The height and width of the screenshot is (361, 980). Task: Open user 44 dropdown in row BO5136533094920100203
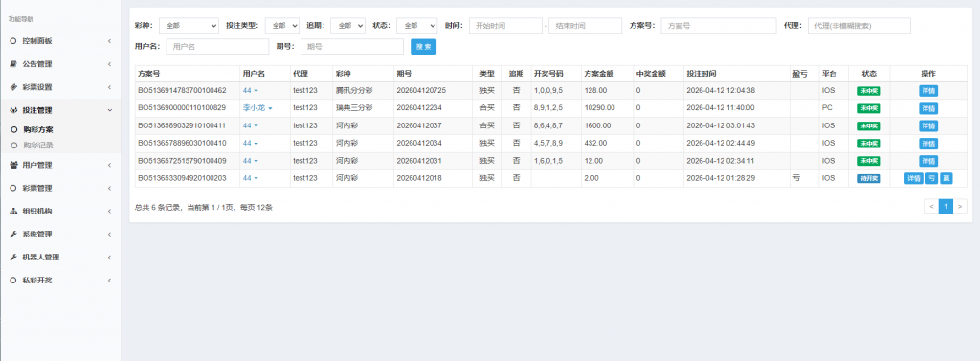click(x=251, y=178)
